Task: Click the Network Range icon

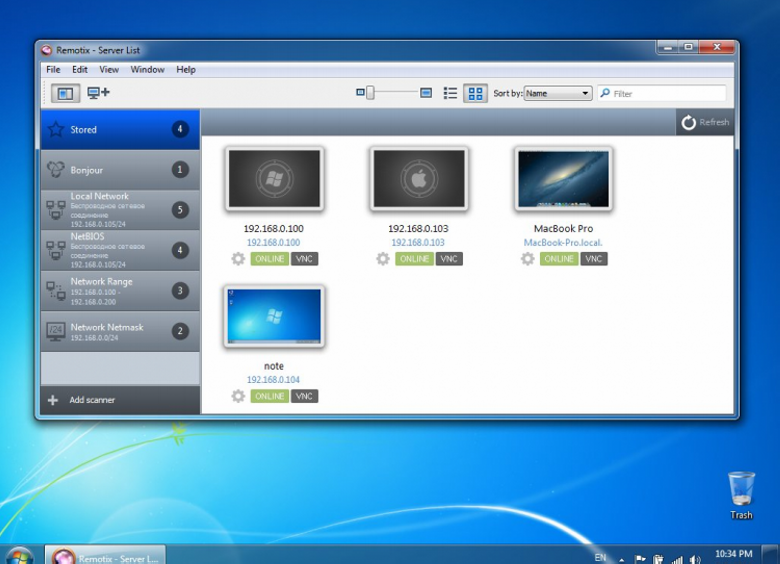Action: click(56, 291)
